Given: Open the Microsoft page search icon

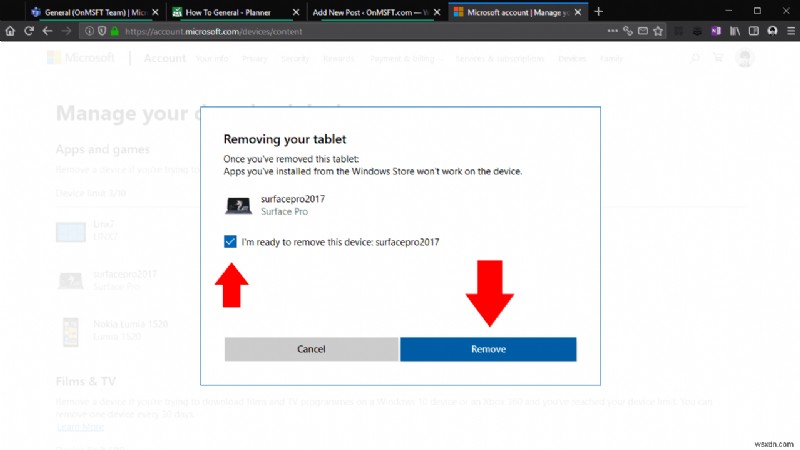Looking at the screenshot, I should 694,58.
